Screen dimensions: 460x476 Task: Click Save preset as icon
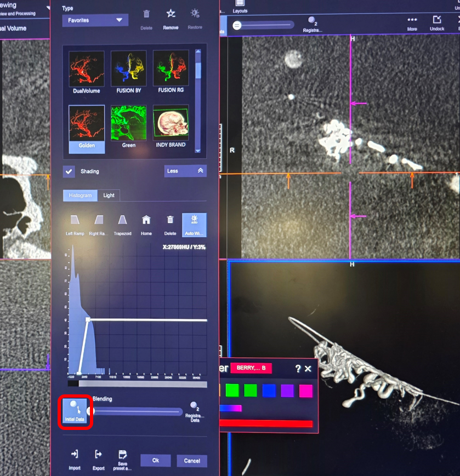(x=123, y=454)
